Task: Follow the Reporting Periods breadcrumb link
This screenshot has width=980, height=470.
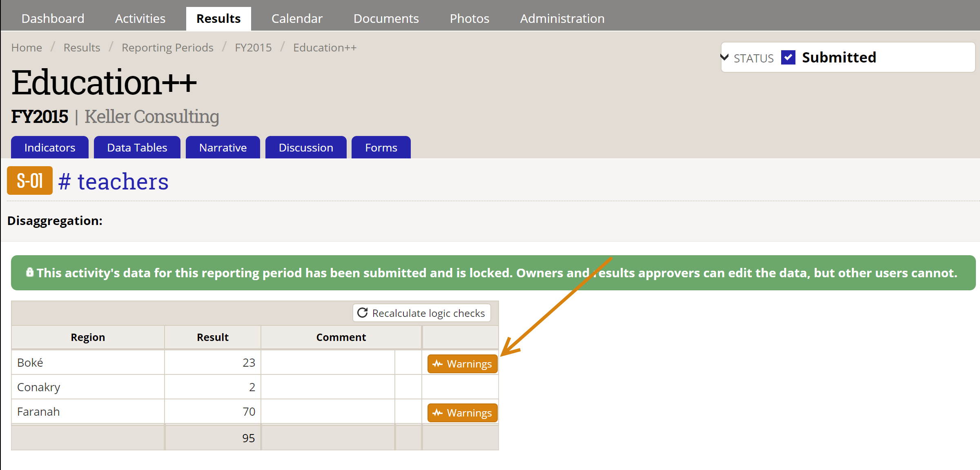Action: 167,48
